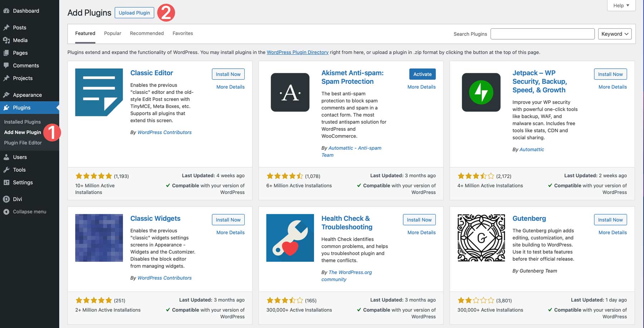The image size is (644, 328).
Task: Focus the Search Plugins input field
Action: tap(542, 34)
